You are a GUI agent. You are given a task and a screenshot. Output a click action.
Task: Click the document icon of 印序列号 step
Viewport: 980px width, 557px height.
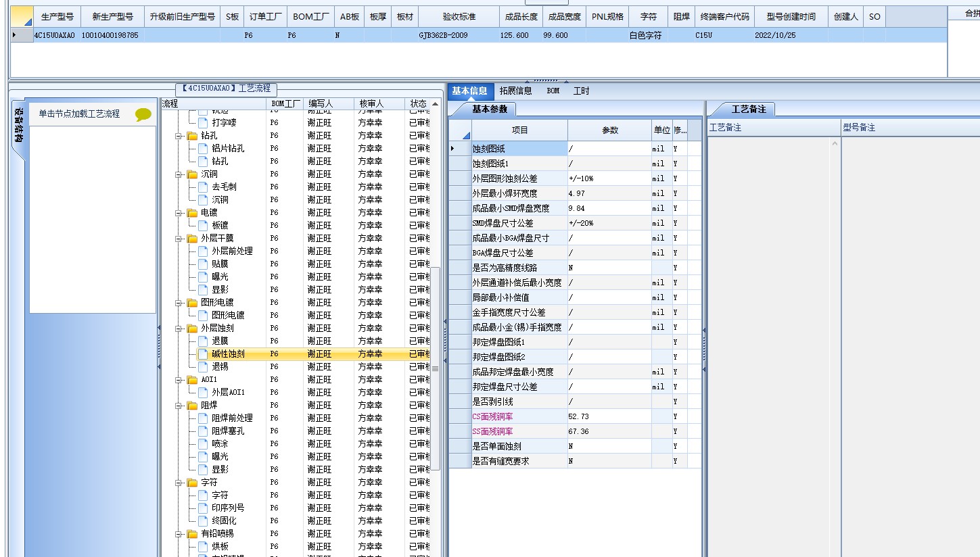pyautogui.click(x=203, y=508)
